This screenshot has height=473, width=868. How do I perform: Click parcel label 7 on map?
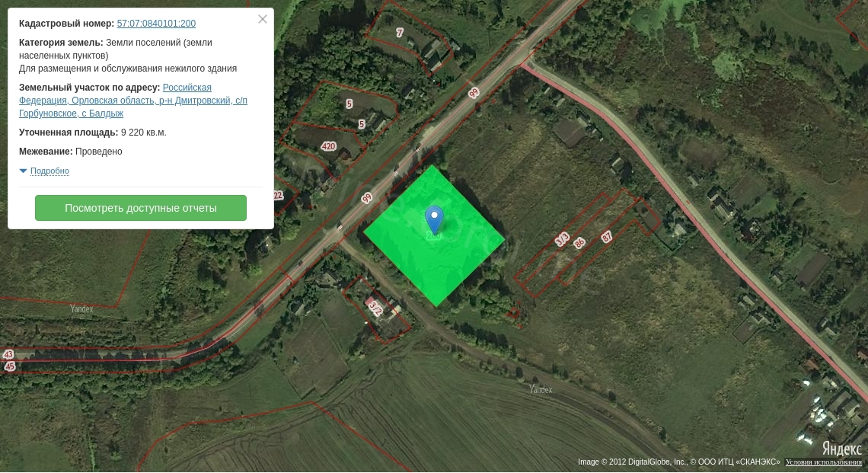(400, 32)
